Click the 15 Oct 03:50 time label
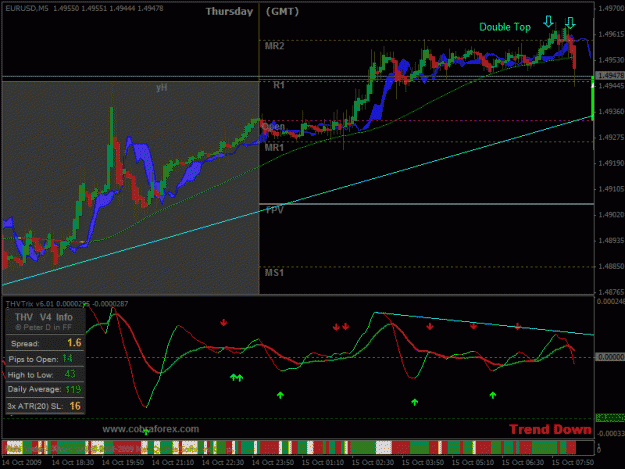This screenshot has height=469, width=625. point(423,463)
